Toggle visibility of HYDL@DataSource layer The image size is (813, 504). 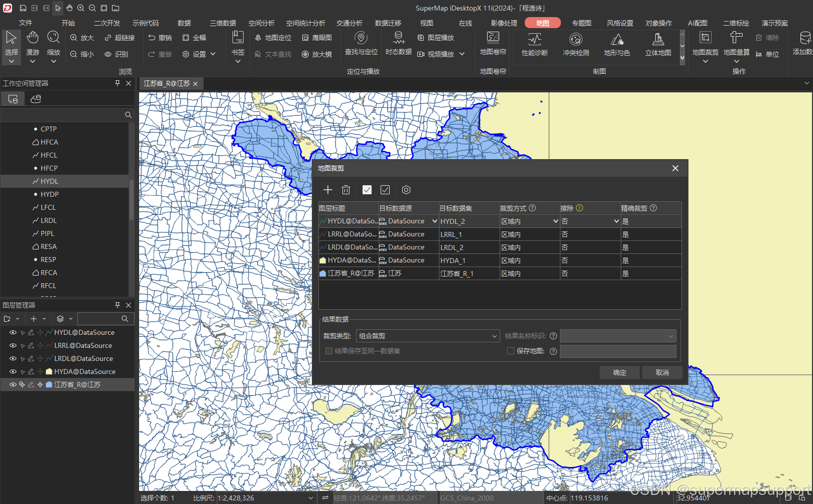click(x=13, y=333)
